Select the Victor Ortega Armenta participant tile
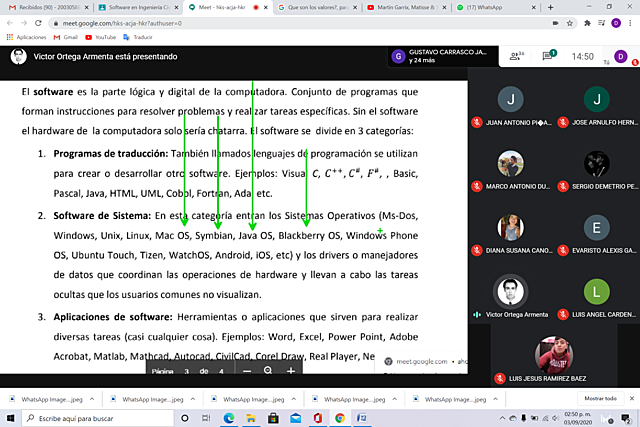Viewport: 640px width, 427px height. tap(511, 297)
